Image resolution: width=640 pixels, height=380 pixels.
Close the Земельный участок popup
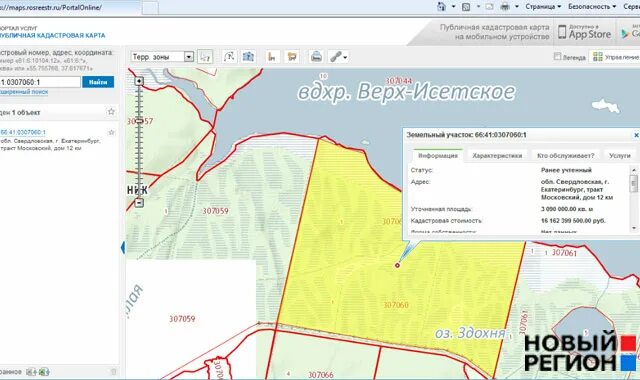636,135
